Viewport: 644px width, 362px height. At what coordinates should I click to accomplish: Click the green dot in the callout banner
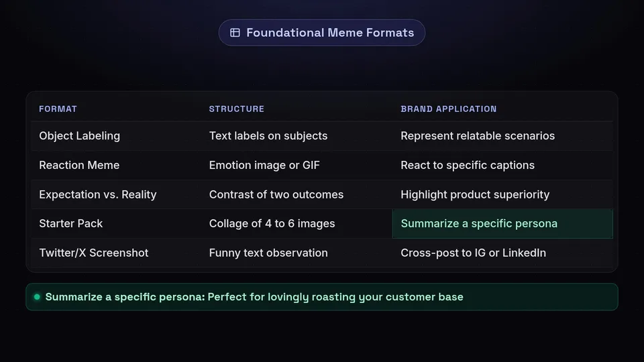[x=37, y=297]
